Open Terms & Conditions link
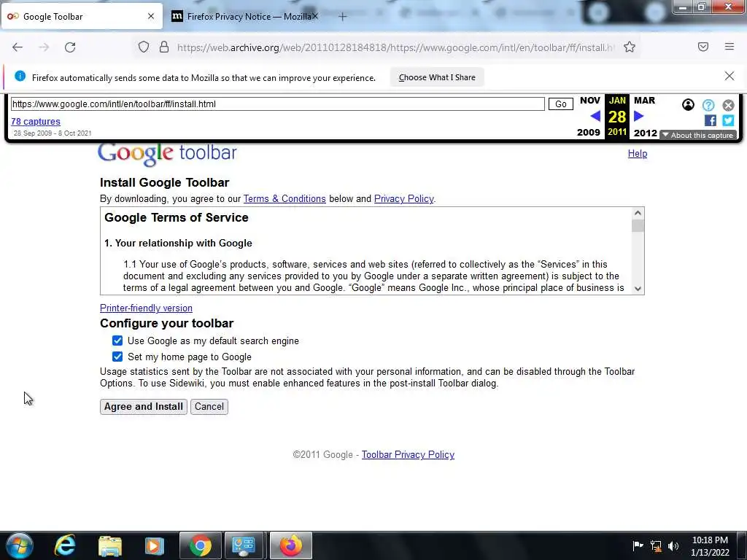Viewport: 747px width, 560px height. (285, 198)
